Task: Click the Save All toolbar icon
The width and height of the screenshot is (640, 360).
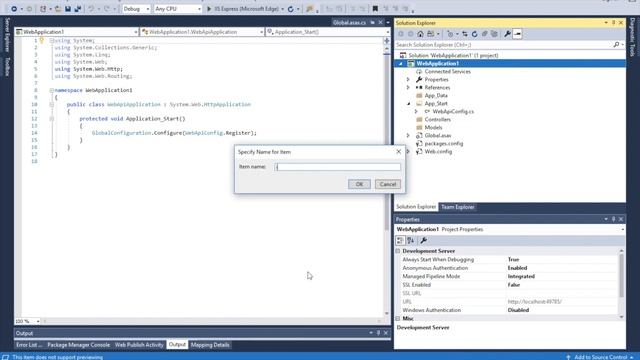Action: (78, 9)
